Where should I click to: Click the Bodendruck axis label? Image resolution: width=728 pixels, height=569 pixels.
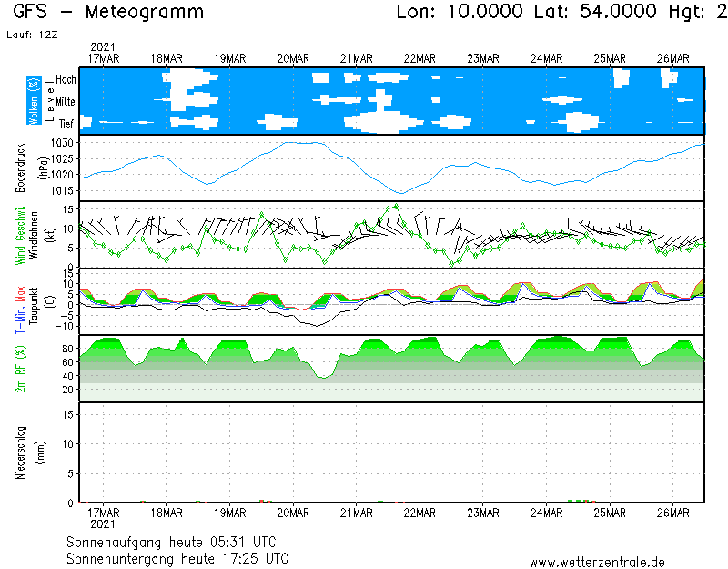[x=21, y=168]
